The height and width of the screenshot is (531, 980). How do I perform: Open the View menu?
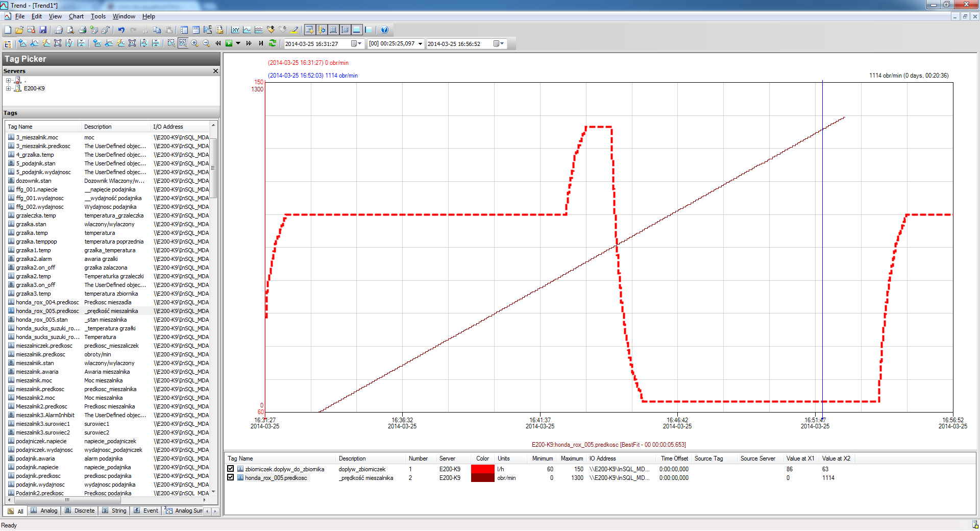click(55, 16)
